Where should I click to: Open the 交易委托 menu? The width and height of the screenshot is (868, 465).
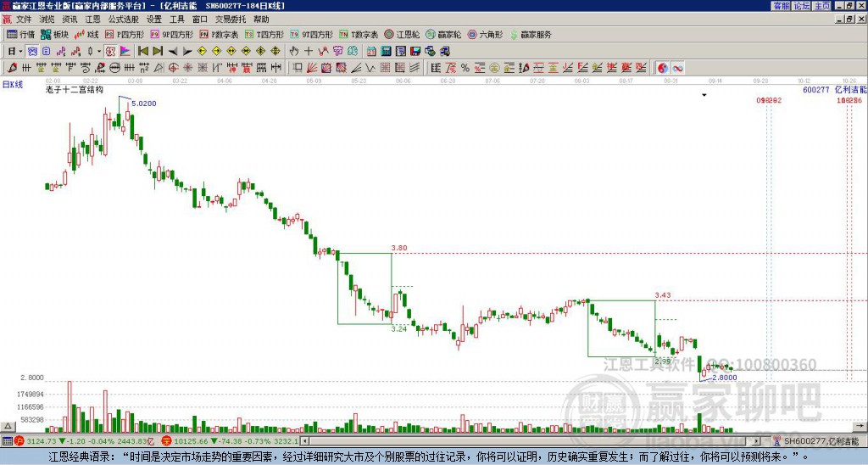[x=231, y=20]
